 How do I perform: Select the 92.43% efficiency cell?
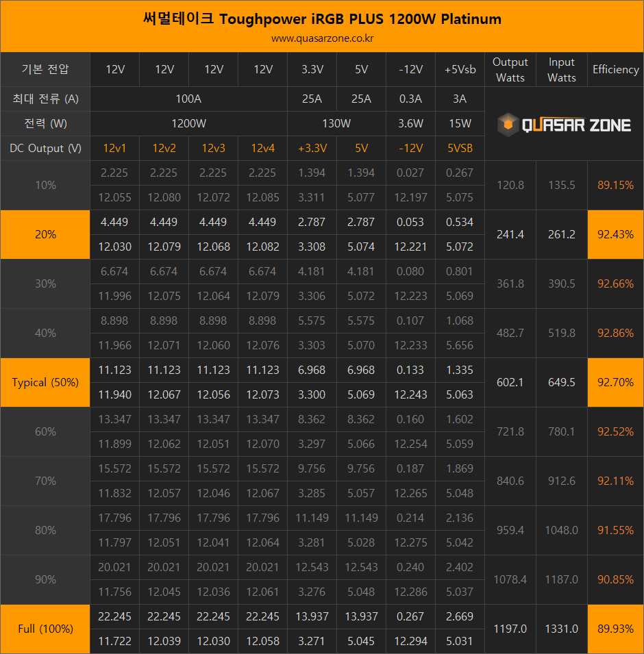(x=615, y=234)
